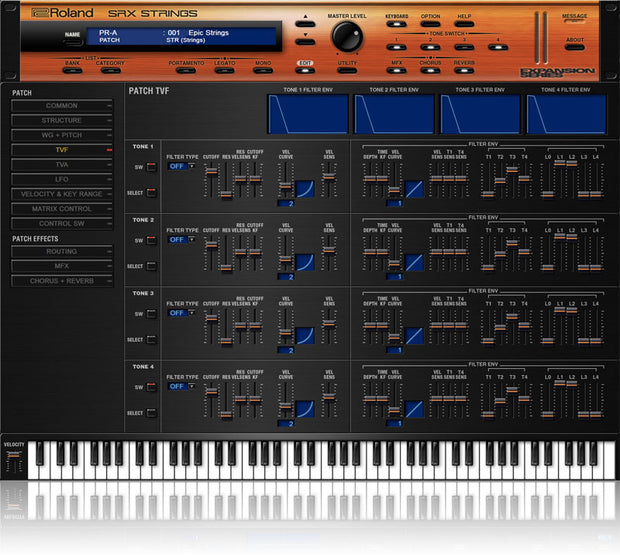This screenshot has width=620, height=558.
Task: Click Tone 1 filter env velocity curve graph
Action: coord(414,189)
